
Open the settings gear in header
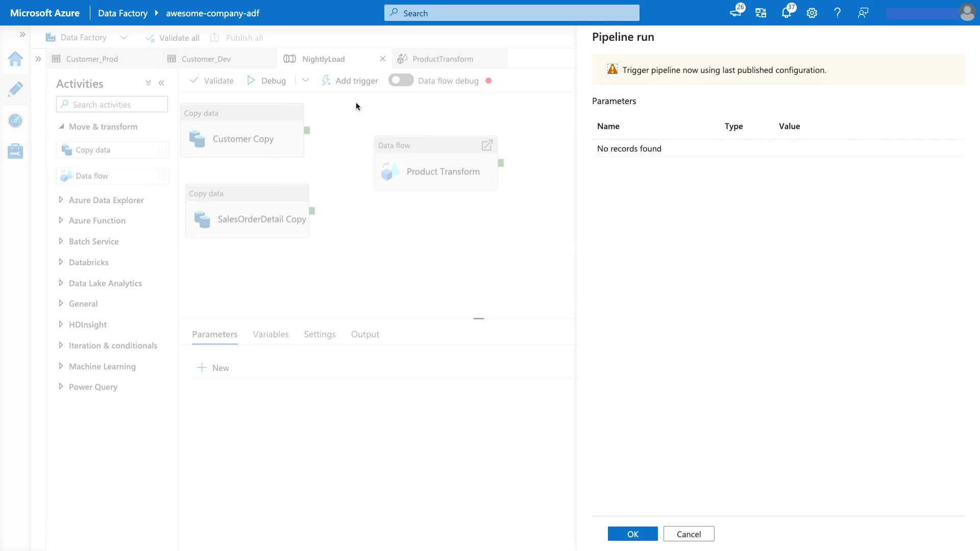(x=812, y=13)
